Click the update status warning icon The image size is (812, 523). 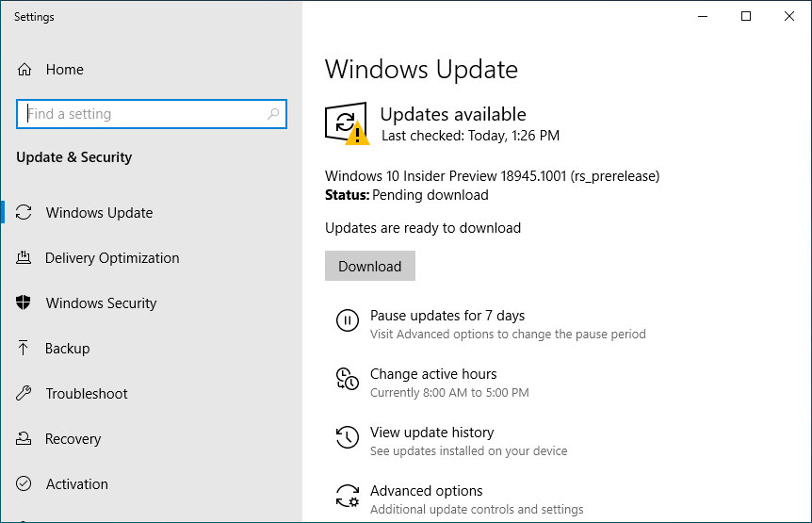pyautogui.click(x=347, y=123)
